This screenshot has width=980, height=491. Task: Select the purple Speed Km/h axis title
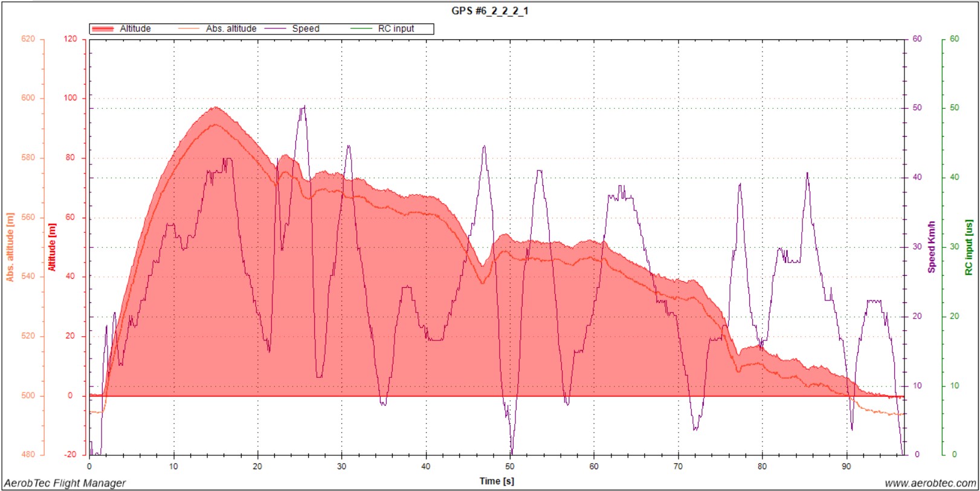click(931, 247)
